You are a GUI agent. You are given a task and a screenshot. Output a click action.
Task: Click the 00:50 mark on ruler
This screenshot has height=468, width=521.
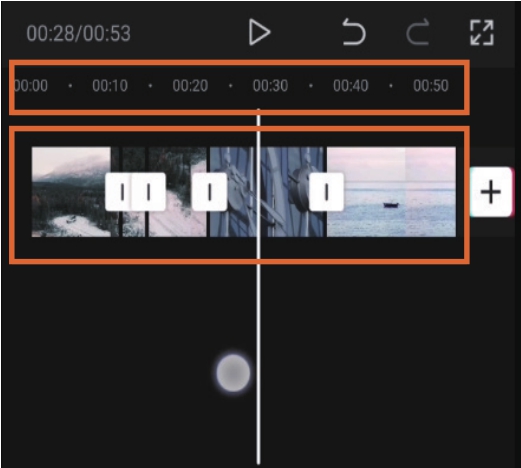pyautogui.click(x=431, y=86)
